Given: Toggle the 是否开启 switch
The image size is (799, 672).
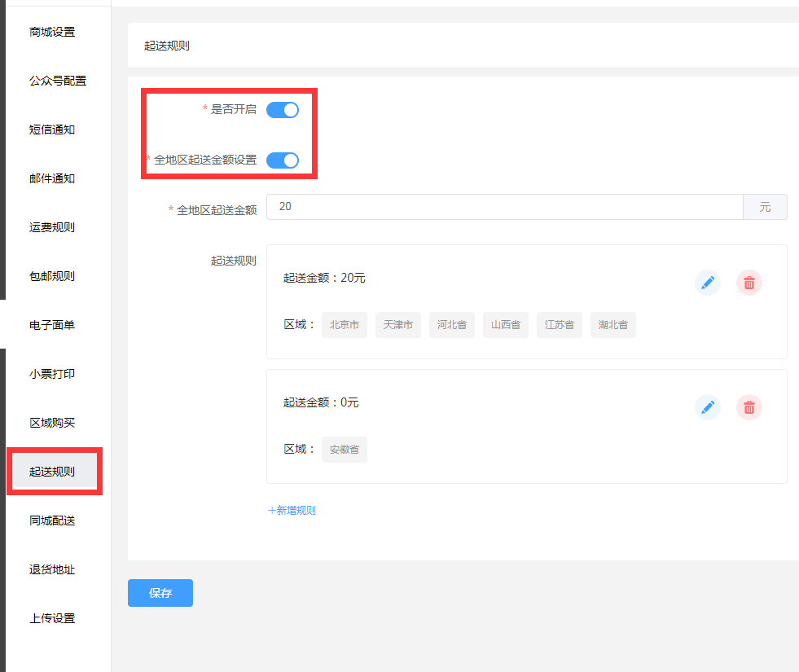Looking at the screenshot, I should point(283,109).
